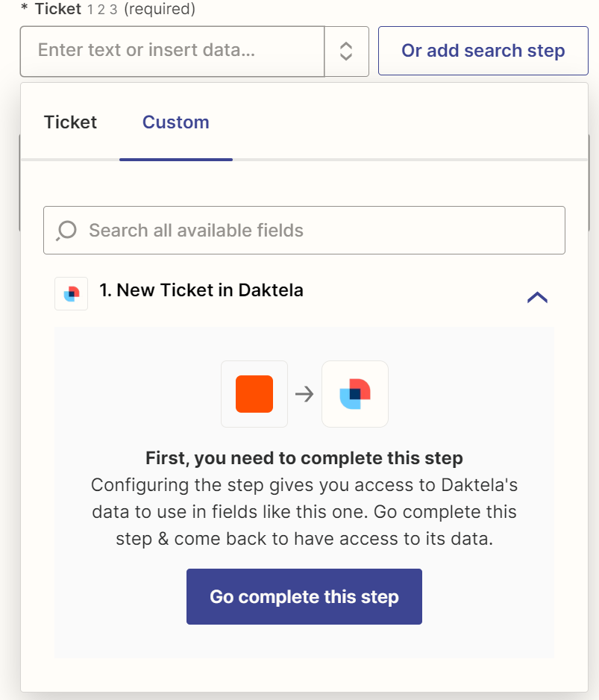The width and height of the screenshot is (599, 700).
Task: Collapse the New Ticket in Daktela section
Action: click(537, 297)
